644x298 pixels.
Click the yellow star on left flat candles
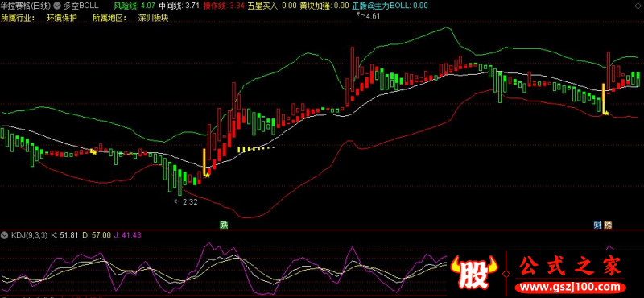(94, 152)
